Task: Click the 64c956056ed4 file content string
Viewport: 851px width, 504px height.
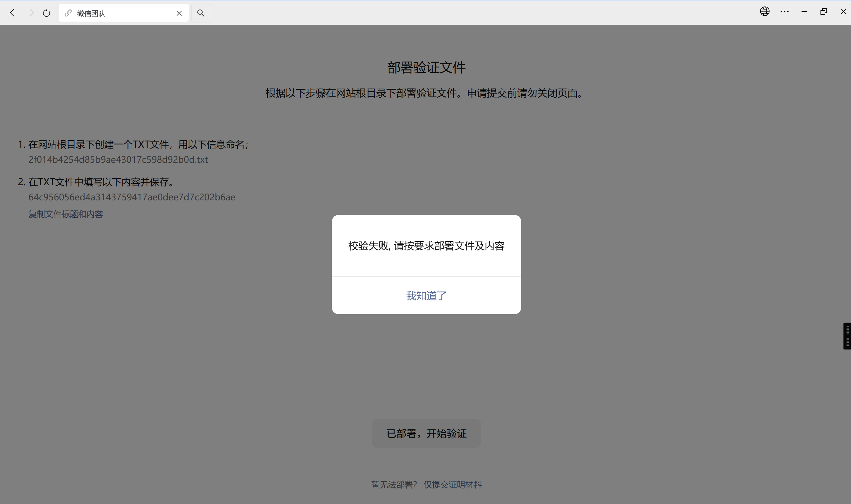Action: click(x=132, y=197)
